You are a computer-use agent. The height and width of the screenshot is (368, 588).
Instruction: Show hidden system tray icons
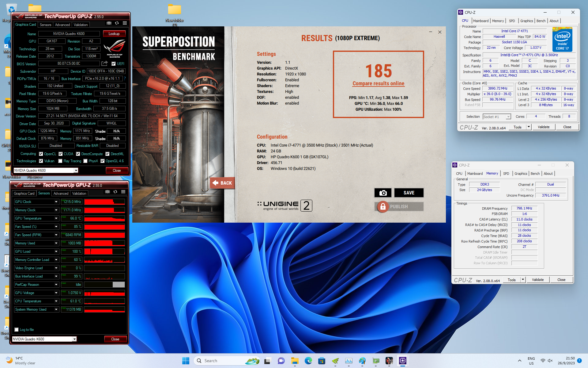click(519, 361)
